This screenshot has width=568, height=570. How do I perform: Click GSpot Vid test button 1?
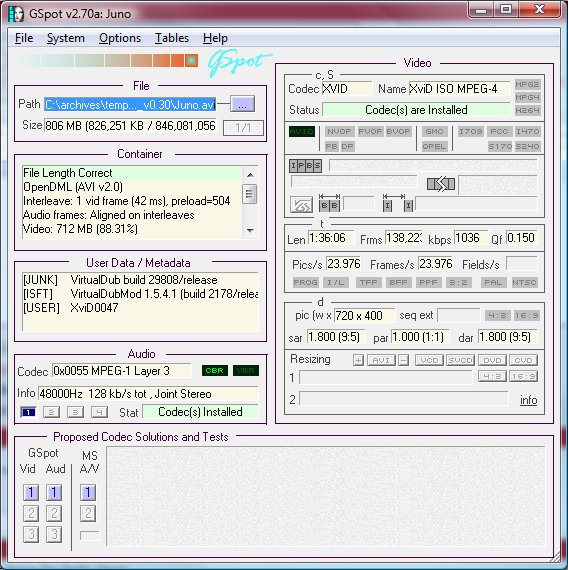point(31,492)
